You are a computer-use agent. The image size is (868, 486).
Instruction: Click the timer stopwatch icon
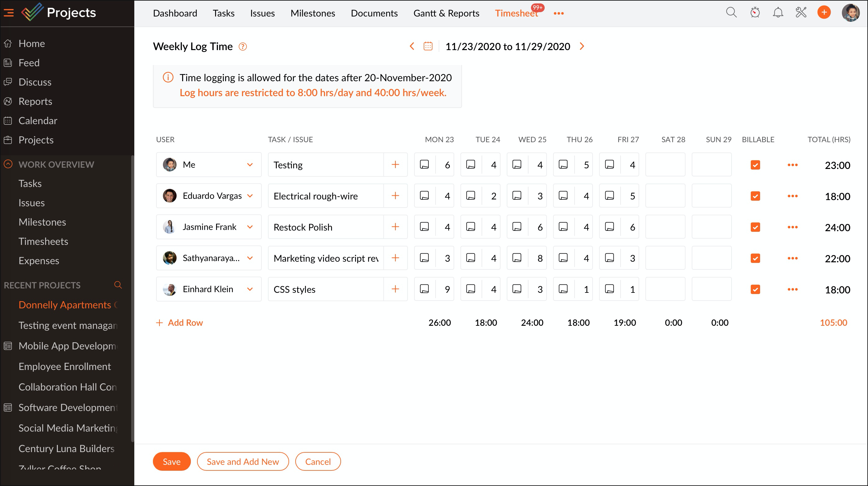(755, 13)
